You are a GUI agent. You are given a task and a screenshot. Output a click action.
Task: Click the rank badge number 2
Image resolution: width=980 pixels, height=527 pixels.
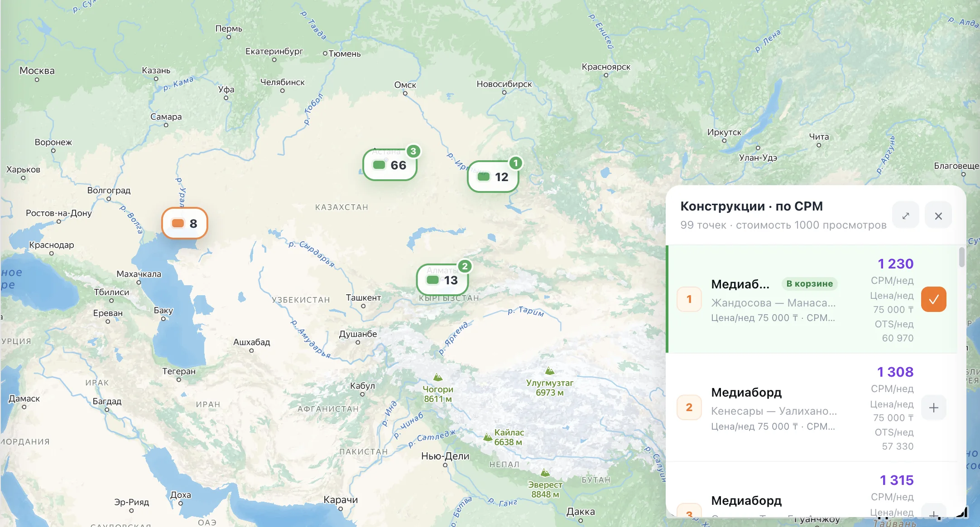coord(689,407)
